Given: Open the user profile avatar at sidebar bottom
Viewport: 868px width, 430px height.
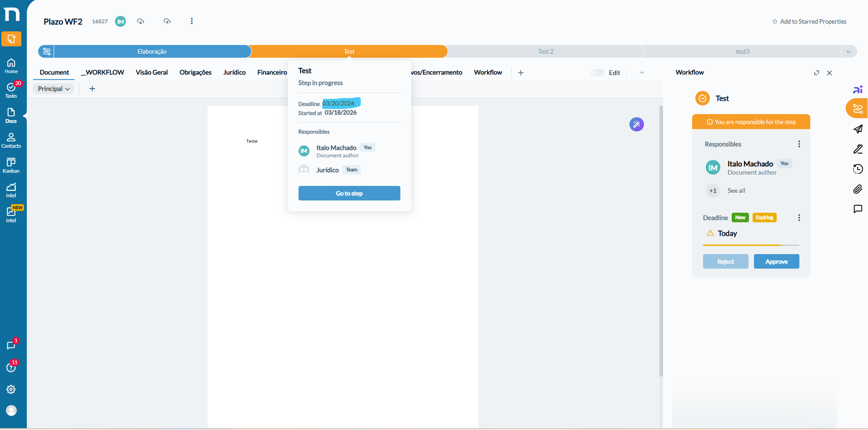Looking at the screenshot, I should click(x=11, y=410).
